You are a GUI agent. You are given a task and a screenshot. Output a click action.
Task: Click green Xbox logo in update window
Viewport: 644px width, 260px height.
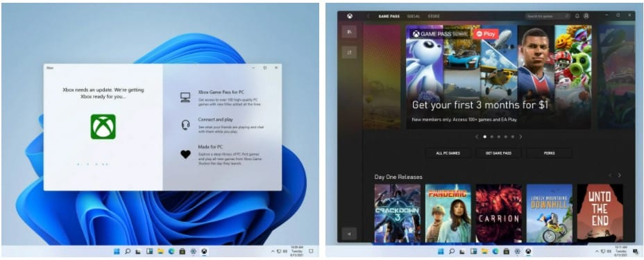(103, 127)
